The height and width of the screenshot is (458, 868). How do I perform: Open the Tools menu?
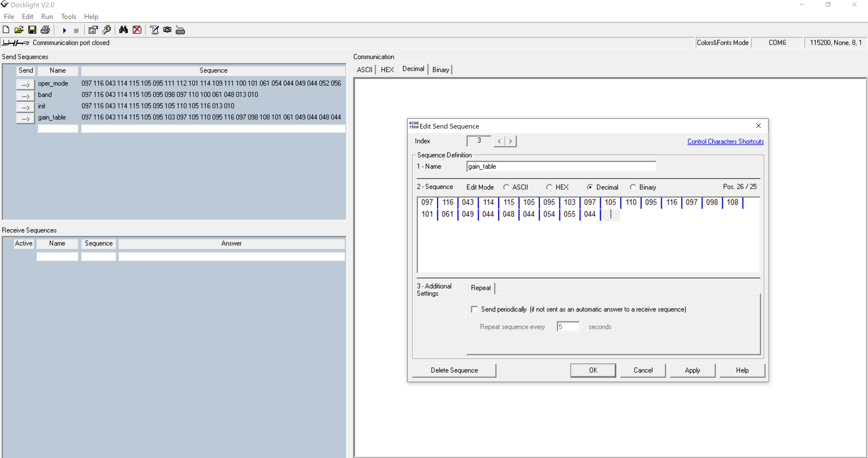[69, 16]
